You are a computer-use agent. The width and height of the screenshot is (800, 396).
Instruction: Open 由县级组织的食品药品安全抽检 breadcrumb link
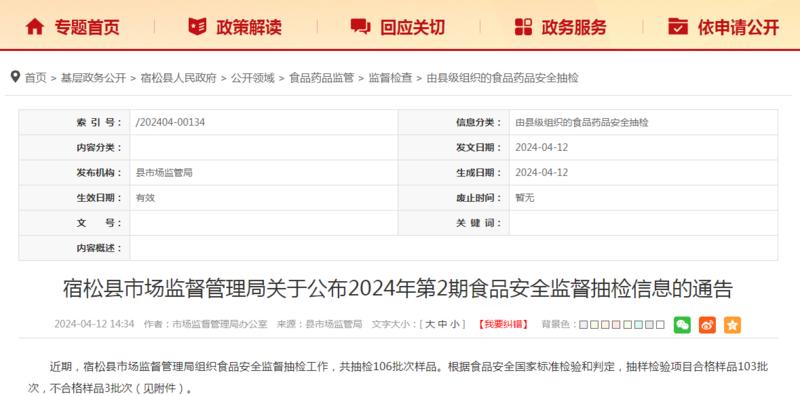coord(503,78)
